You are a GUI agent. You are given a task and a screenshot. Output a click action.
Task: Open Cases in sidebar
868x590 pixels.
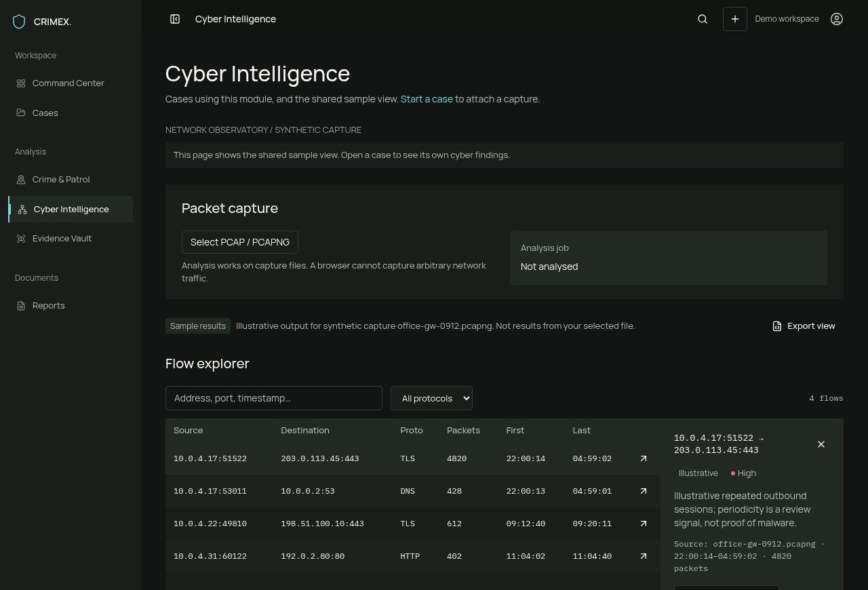pos(71,113)
